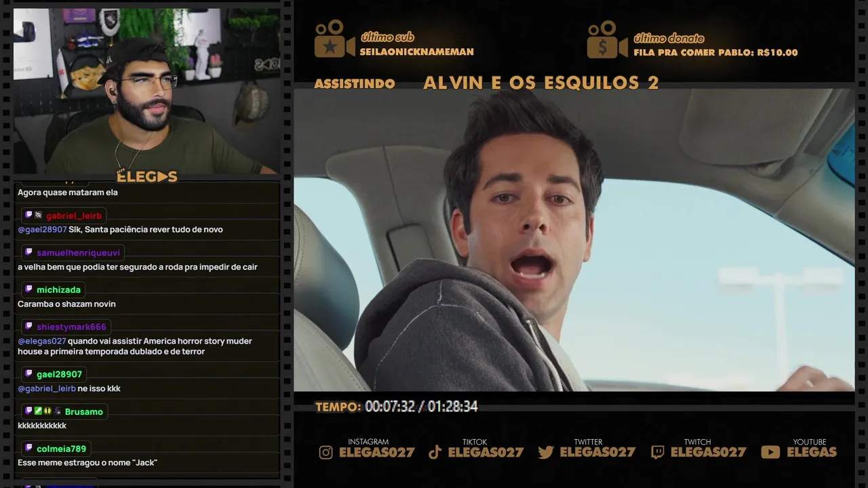Click Twitch badge beside samuelhenriqueuvi username

click(28, 252)
